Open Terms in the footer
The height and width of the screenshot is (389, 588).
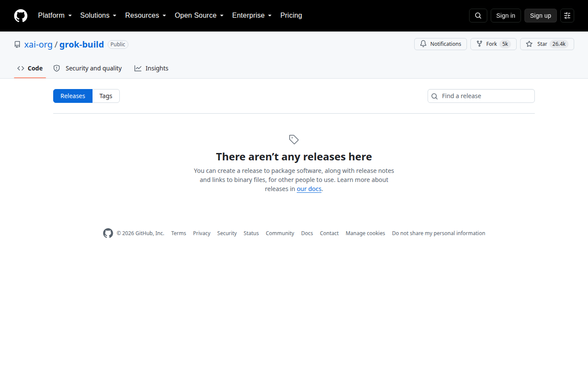click(x=179, y=233)
